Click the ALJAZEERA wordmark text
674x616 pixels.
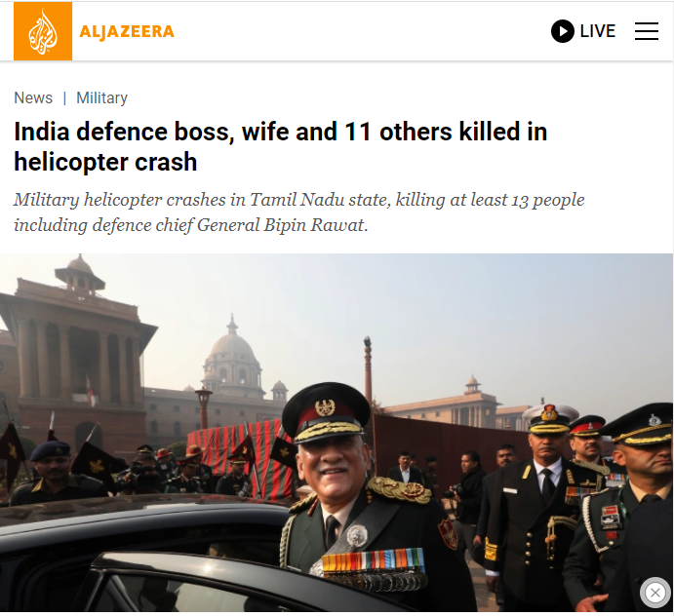(x=127, y=31)
